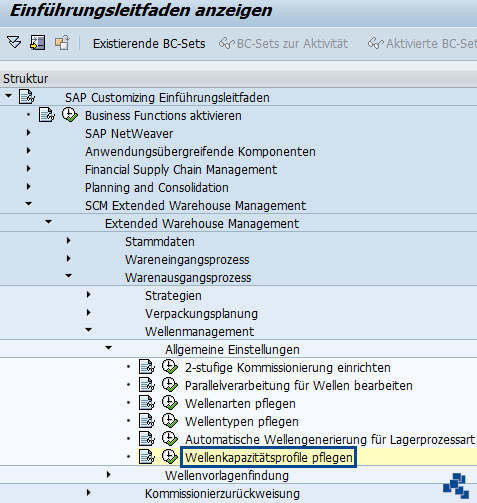Expand Financial Supply Chain Management node
Viewport: 477px width, 503px height.
click(x=29, y=169)
